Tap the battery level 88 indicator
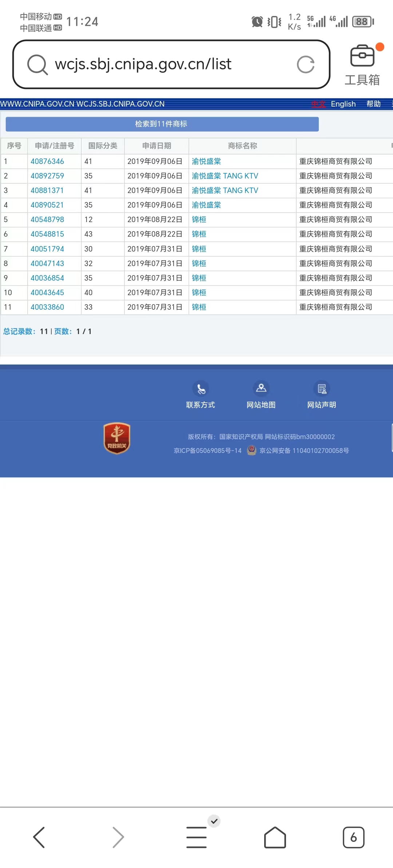Image resolution: width=393 pixels, height=868 pixels. [x=363, y=22]
